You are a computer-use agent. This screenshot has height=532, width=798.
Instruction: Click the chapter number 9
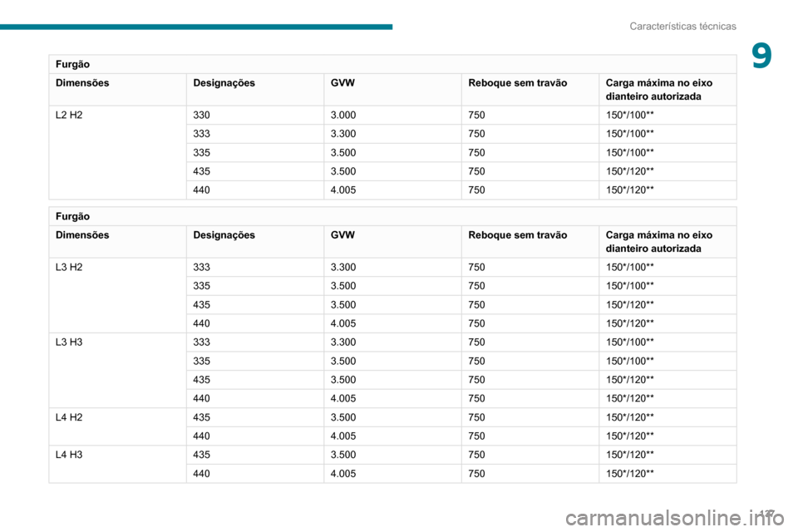[761, 56]
